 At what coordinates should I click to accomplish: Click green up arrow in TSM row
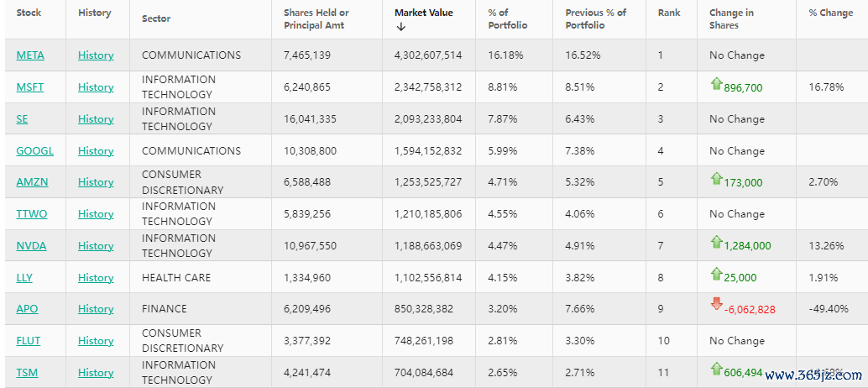716,370
